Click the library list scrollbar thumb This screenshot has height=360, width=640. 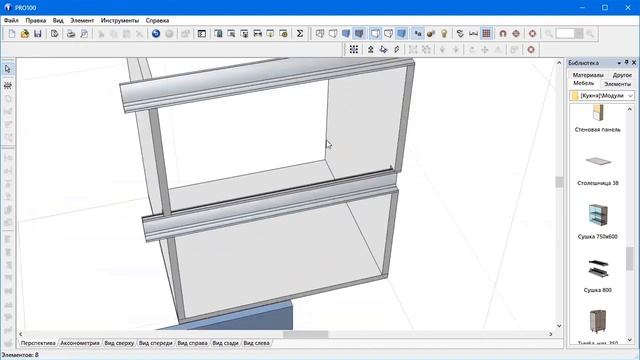coord(630,259)
